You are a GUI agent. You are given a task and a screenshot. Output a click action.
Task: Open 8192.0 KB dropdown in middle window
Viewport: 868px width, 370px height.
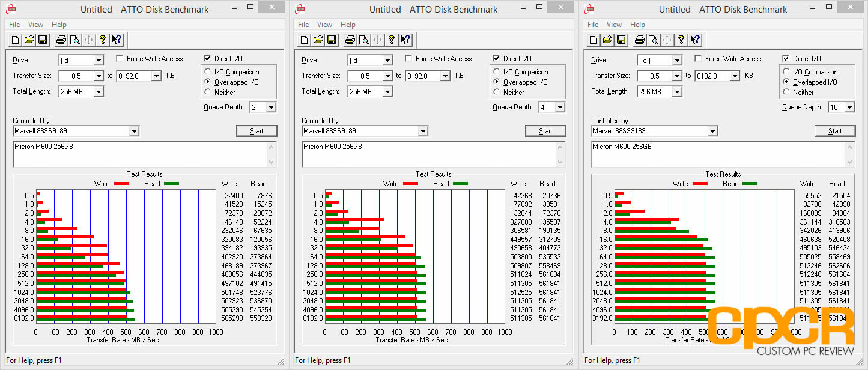point(445,76)
